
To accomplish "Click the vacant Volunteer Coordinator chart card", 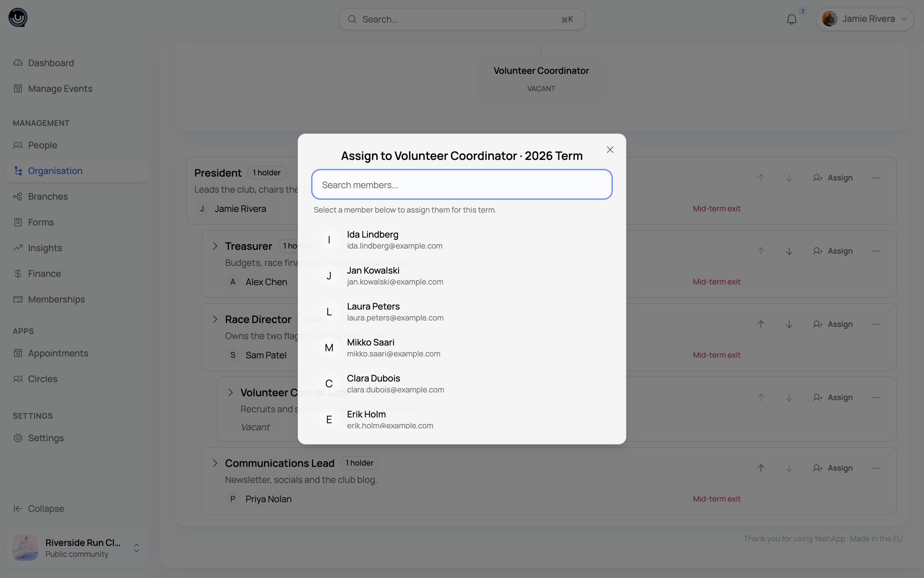I will click(x=542, y=80).
